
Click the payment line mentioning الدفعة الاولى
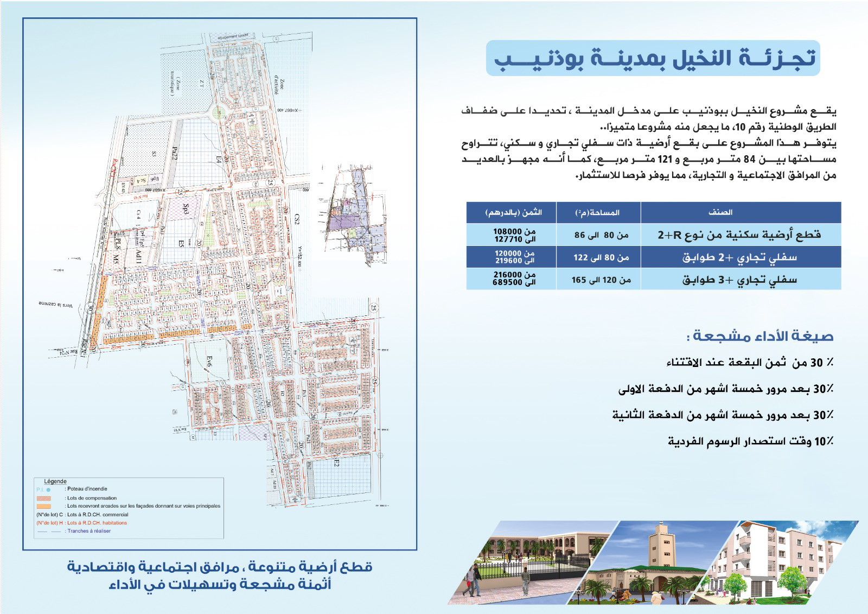[726, 389]
